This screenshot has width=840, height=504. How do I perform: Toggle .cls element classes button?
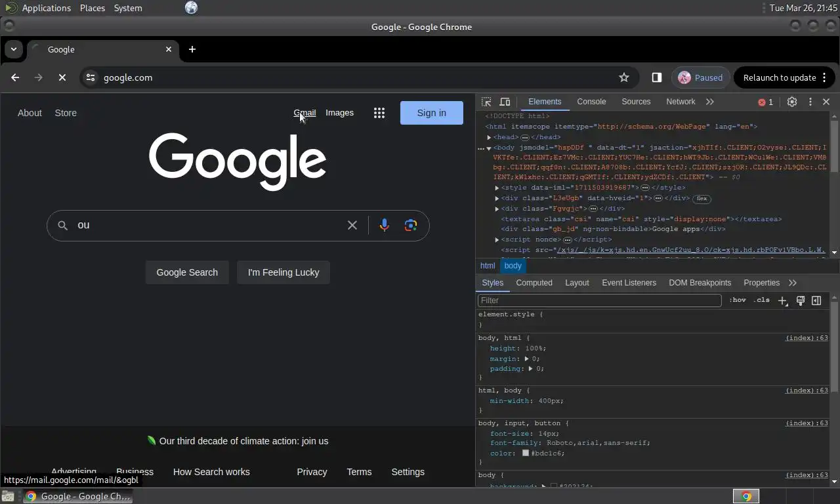tap(762, 300)
